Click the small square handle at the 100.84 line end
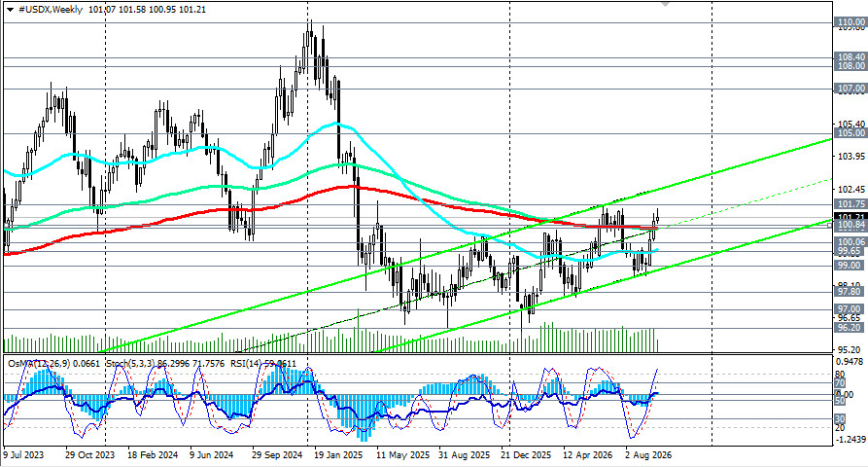Viewport: 868px width, 467px height. [830, 225]
